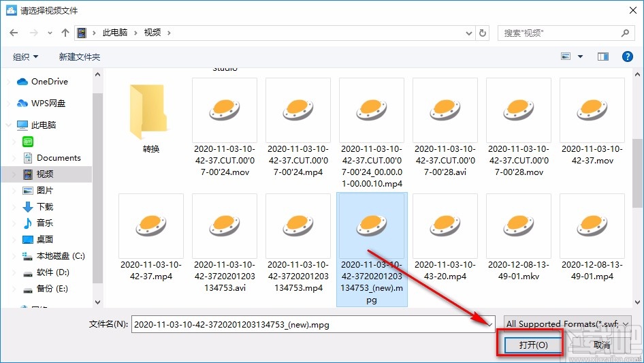Click the forward navigation arrow
The width and height of the screenshot is (644, 363).
tap(33, 33)
